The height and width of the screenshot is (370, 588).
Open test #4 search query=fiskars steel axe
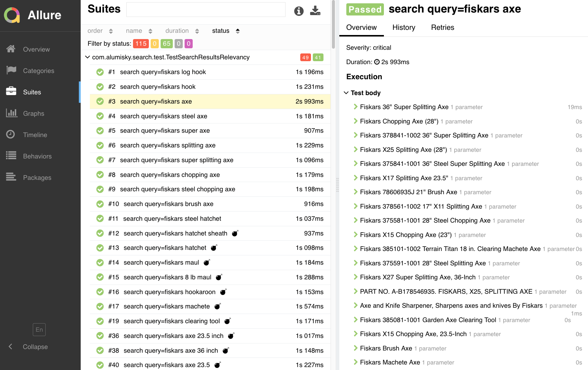point(210,116)
